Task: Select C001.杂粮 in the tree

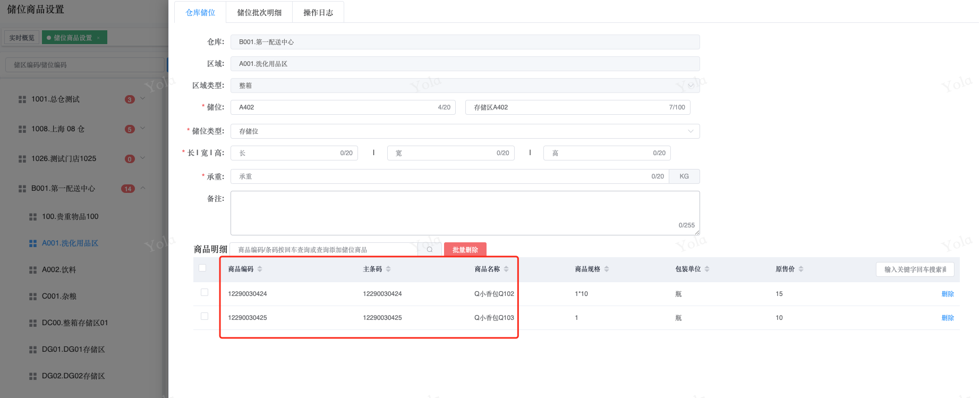Action: coord(59,297)
